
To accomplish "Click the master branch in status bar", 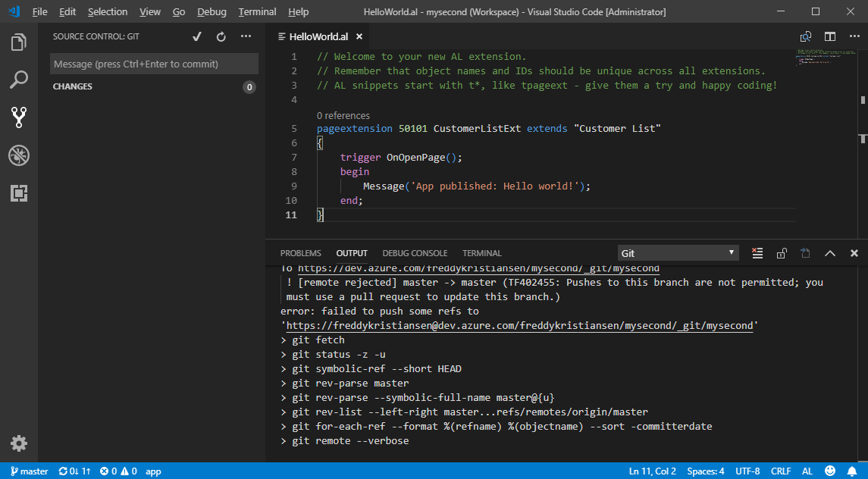I will point(28,471).
